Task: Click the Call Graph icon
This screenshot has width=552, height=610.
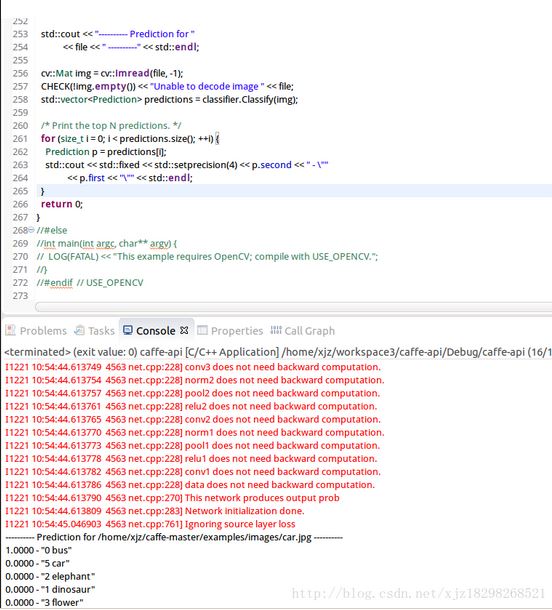Action: [276, 330]
